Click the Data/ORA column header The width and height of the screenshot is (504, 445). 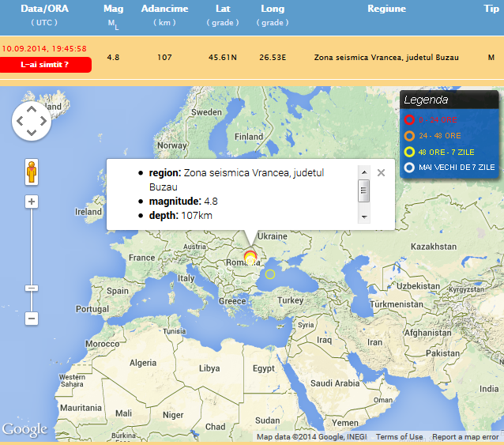pyautogui.click(x=44, y=9)
